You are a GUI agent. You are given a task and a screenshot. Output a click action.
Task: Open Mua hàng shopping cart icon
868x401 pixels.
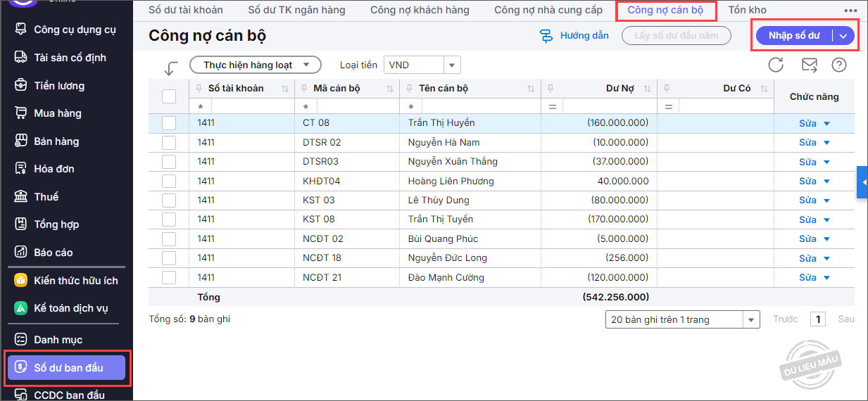point(21,113)
